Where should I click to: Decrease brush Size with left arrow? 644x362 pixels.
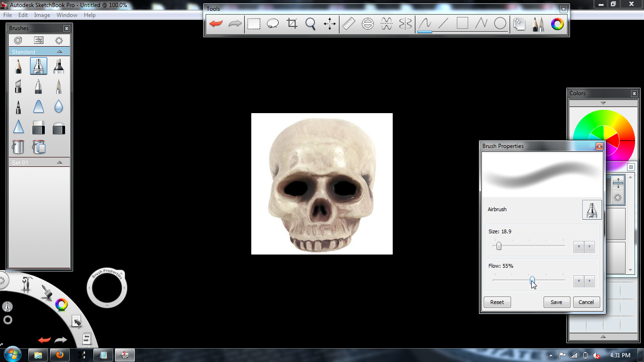[578, 246]
